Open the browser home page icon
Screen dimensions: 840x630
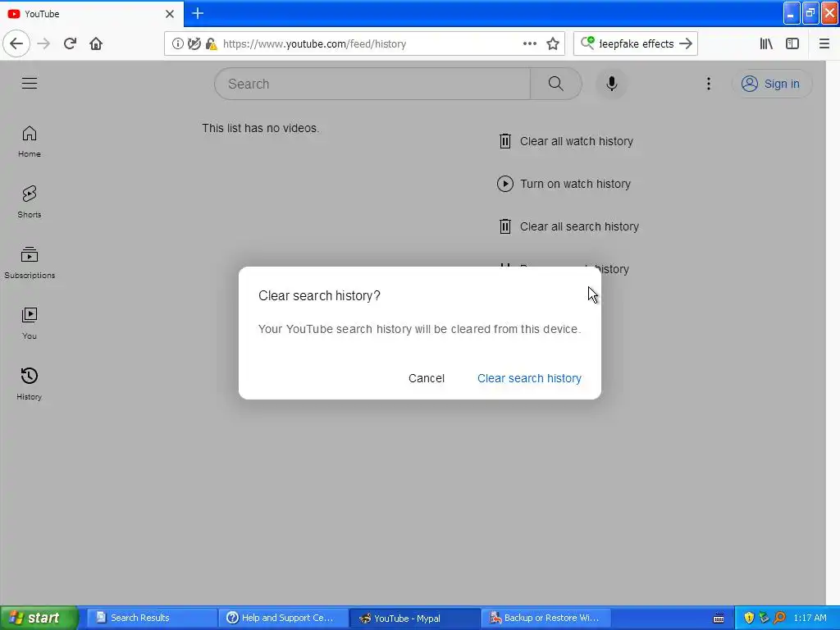96,43
